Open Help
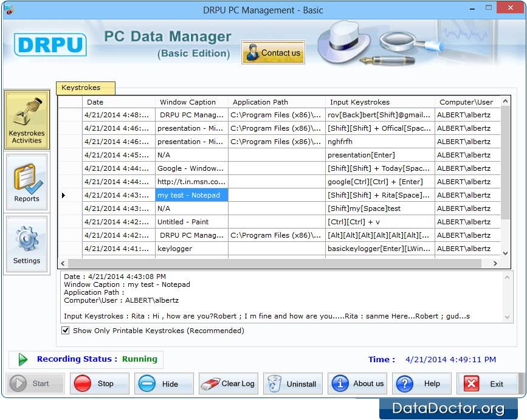 click(422, 384)
